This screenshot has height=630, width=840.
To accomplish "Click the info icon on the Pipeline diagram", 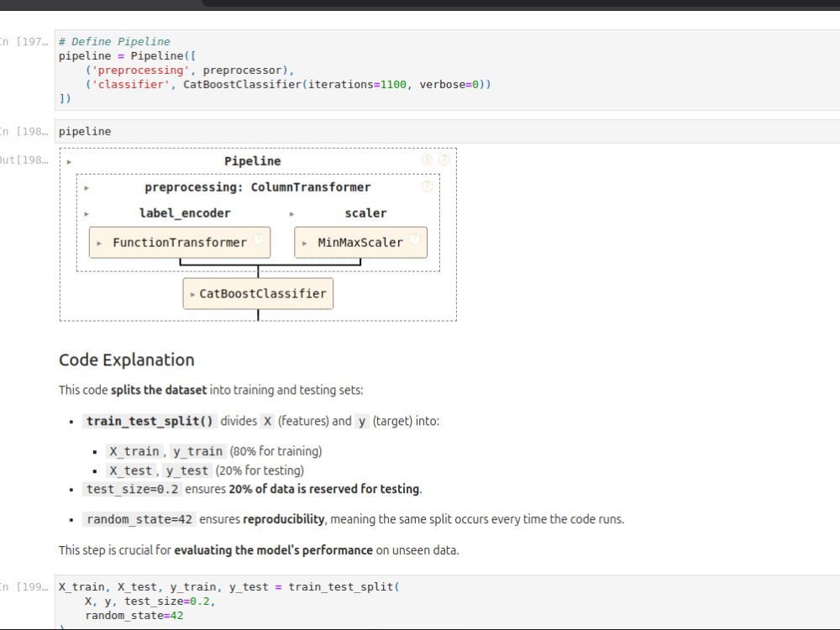I will click(x=427, y=159).
